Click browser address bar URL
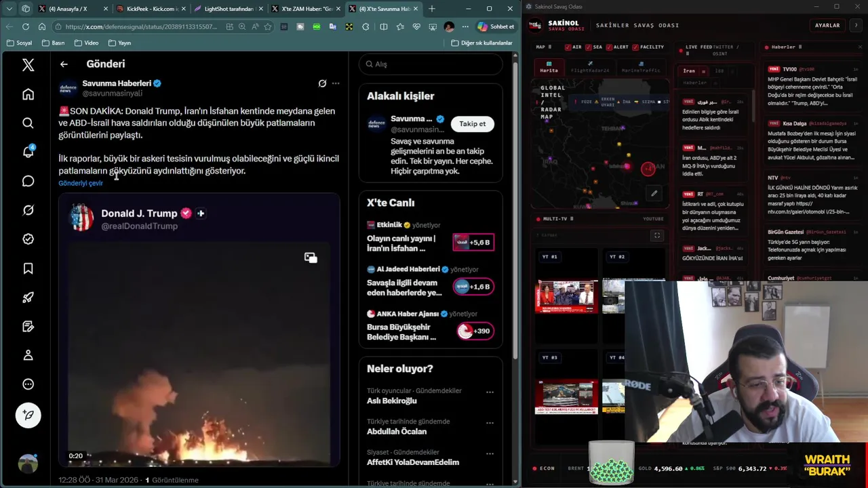 (141, 26)
